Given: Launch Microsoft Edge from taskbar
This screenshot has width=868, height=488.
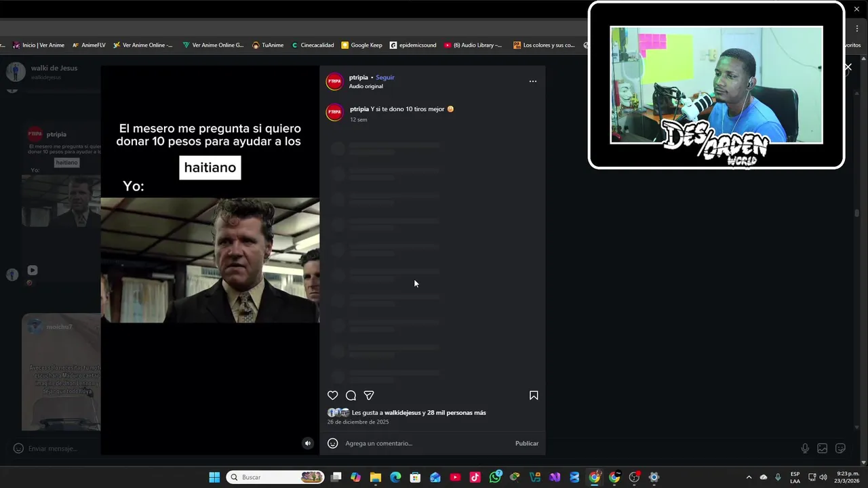Looking at the screenshot, I should [395, 477].
